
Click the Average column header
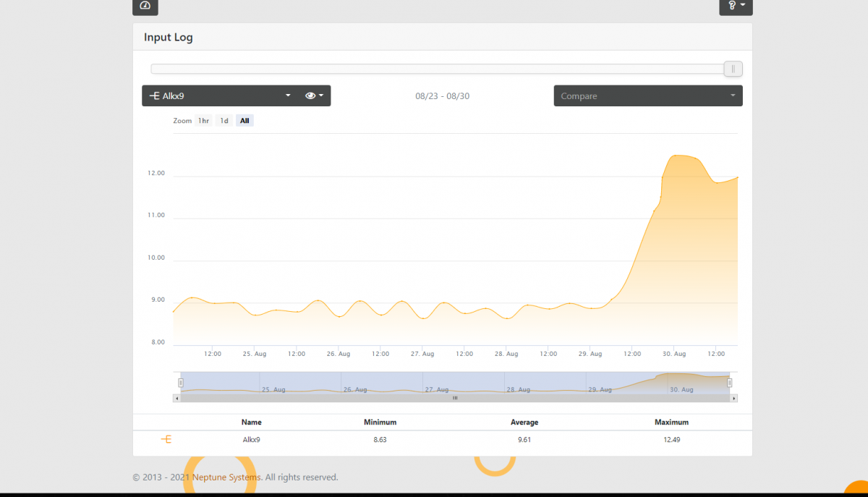tap(525, 422)
